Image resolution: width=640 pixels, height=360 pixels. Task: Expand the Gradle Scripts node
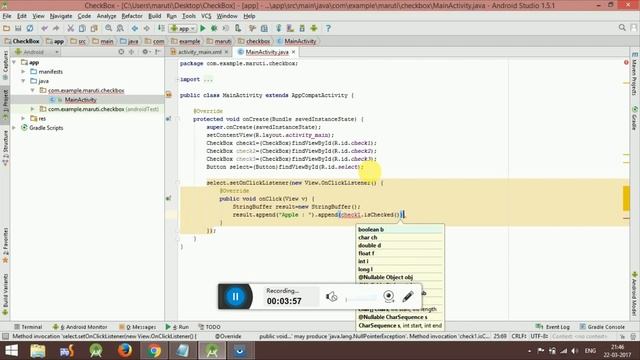point(15,128)
